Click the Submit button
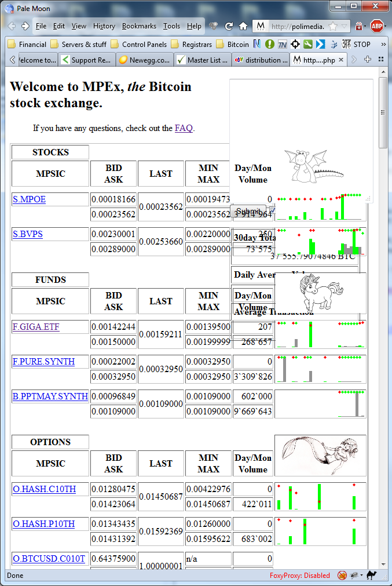This screenshot has width=392, height=586. (248, 211)
